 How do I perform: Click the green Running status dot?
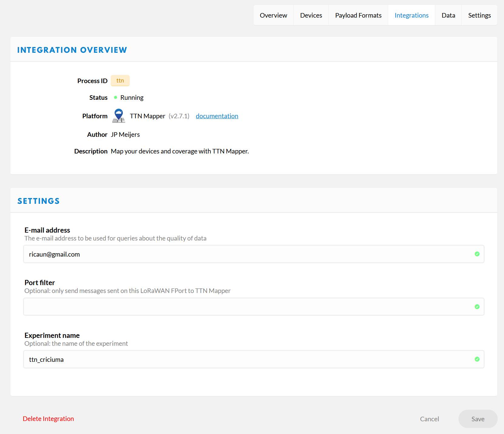coord(116,97)
